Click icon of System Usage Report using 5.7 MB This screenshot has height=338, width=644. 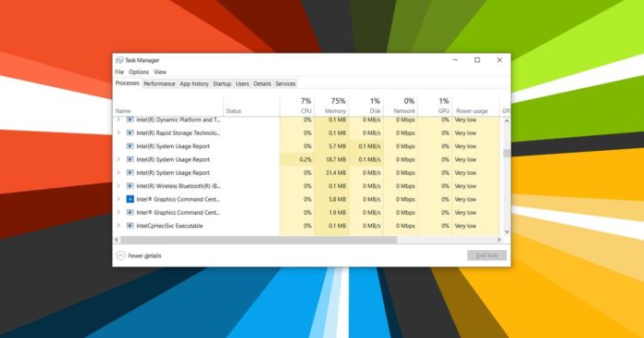click(x=130, y=146)
